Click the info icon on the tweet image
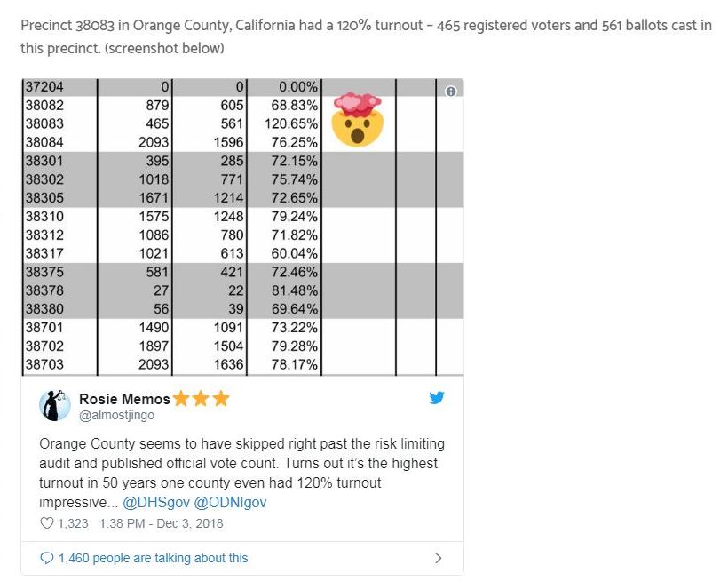 (450, 92)
